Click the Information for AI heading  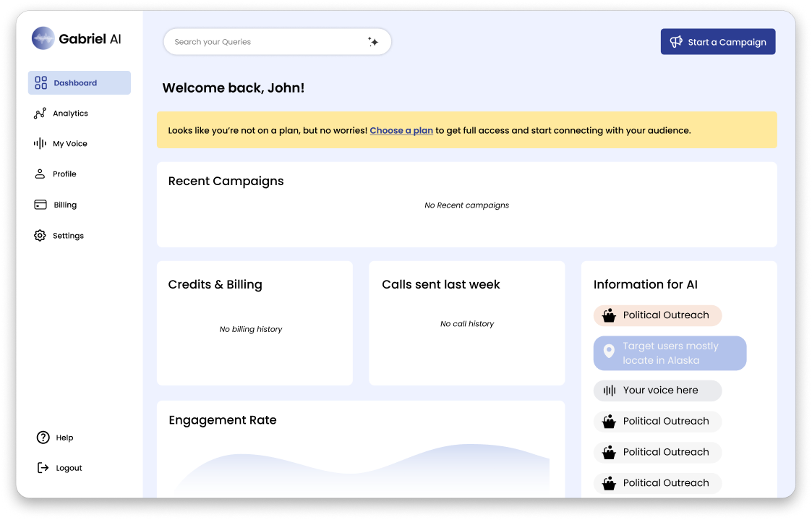pos(645,284)
